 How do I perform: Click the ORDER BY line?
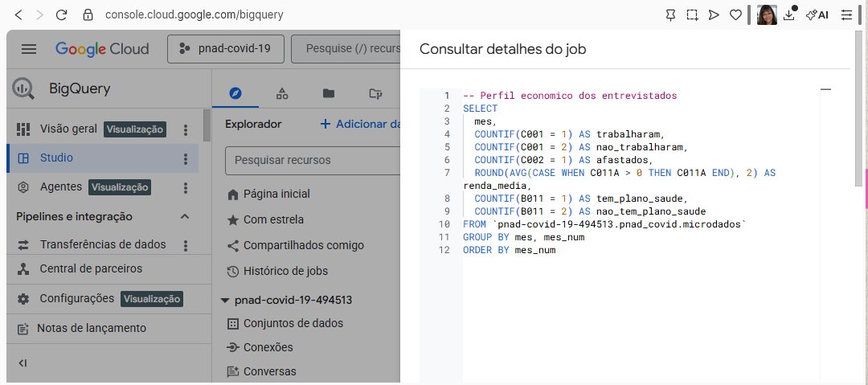pos(510,251)
